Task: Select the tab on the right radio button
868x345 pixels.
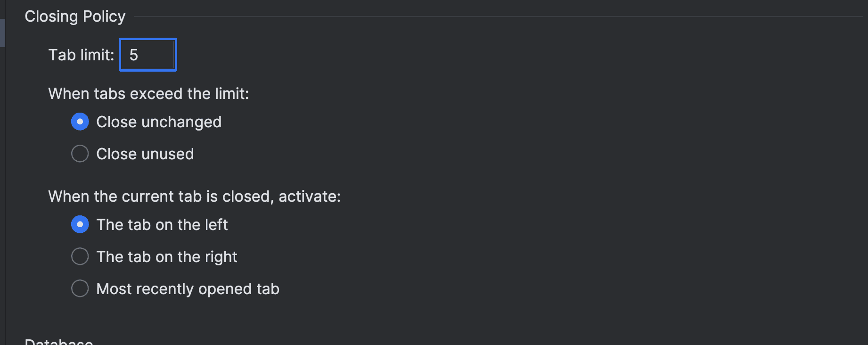Action: [80, 256]
